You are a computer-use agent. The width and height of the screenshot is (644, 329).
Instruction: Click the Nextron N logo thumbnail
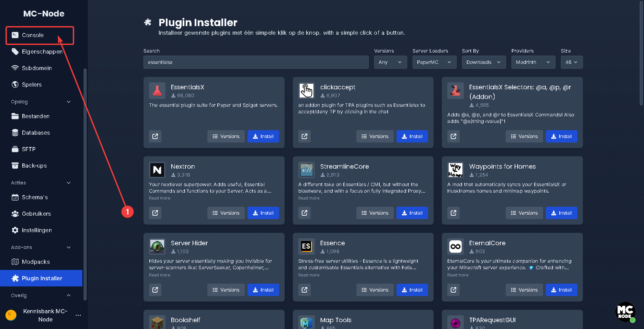(157, 170)
